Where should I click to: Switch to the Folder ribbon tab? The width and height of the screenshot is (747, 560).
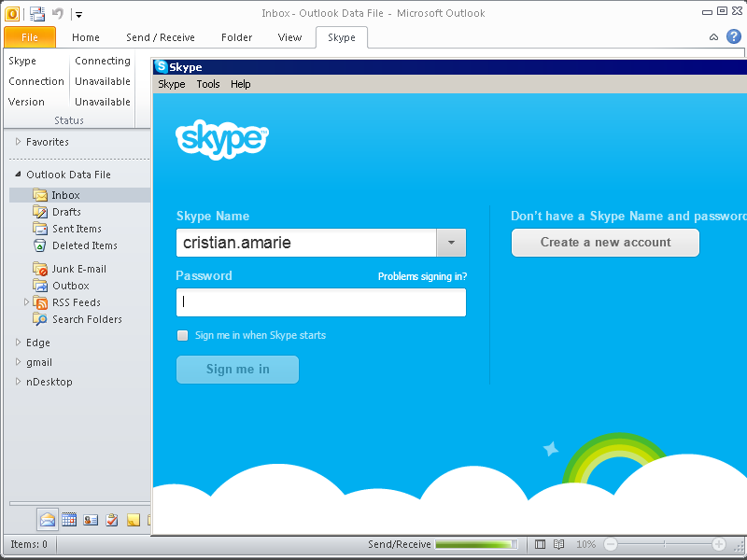(x=237, y=37)
